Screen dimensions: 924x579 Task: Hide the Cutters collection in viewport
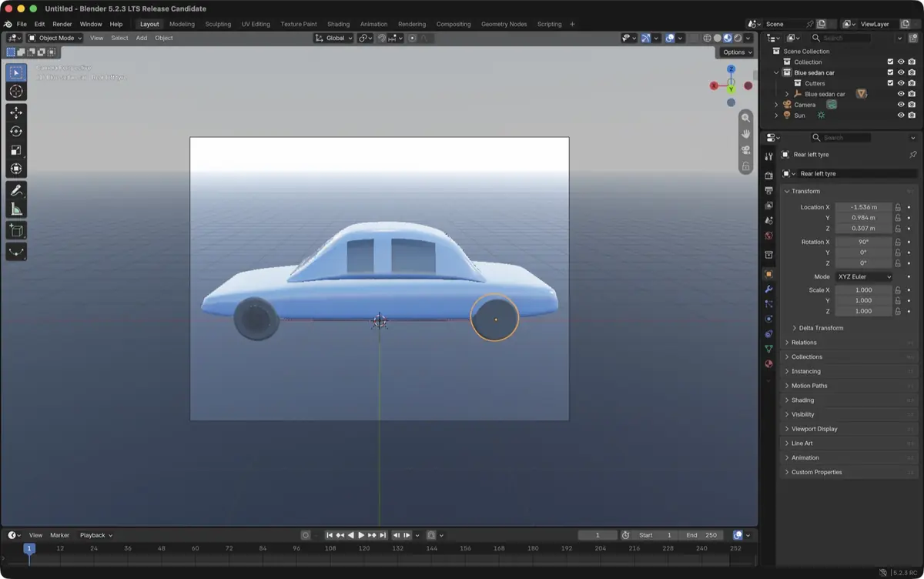(901, 83)
